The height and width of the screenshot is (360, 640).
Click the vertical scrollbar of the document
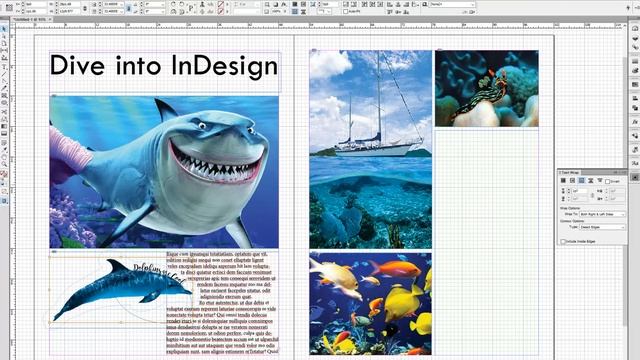pyautogui.click(x=624, y=192)
